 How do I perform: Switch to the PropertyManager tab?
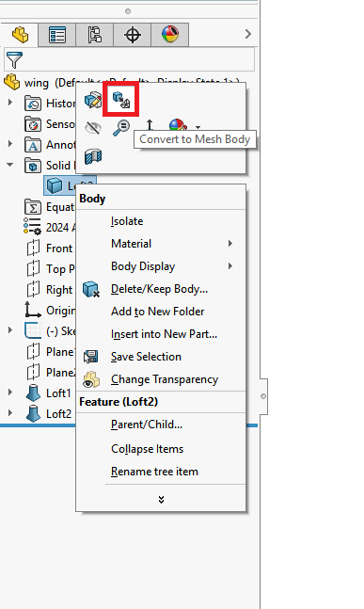click(x=57, y=35)
